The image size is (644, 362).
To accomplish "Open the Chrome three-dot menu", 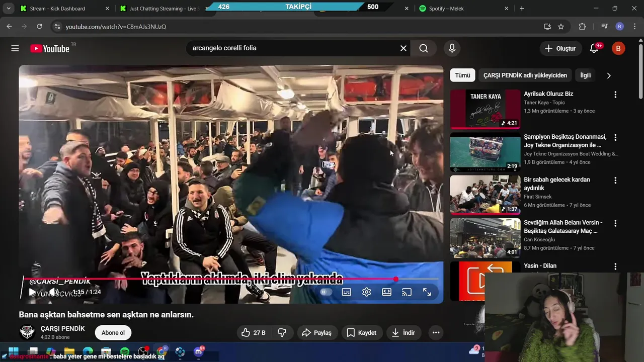I will point(635,27).
